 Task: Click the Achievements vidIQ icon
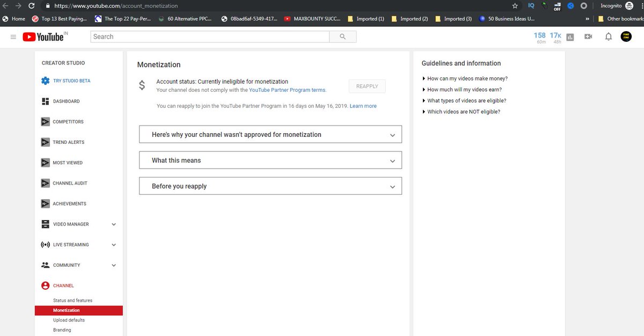pos(46,203)
